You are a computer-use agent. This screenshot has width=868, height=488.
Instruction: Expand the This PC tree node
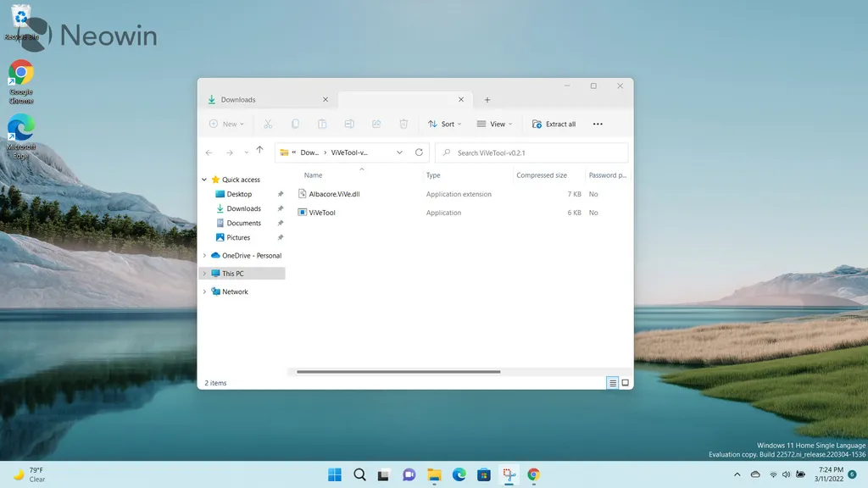coord(204,274)
